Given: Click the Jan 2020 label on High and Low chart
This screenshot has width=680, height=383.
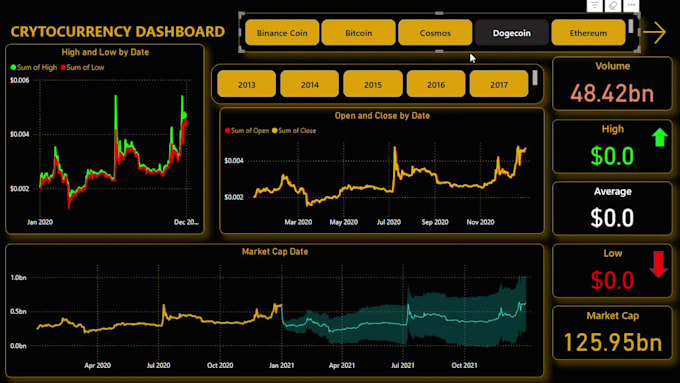Looking at the screenshot, I should pos(40,222).
